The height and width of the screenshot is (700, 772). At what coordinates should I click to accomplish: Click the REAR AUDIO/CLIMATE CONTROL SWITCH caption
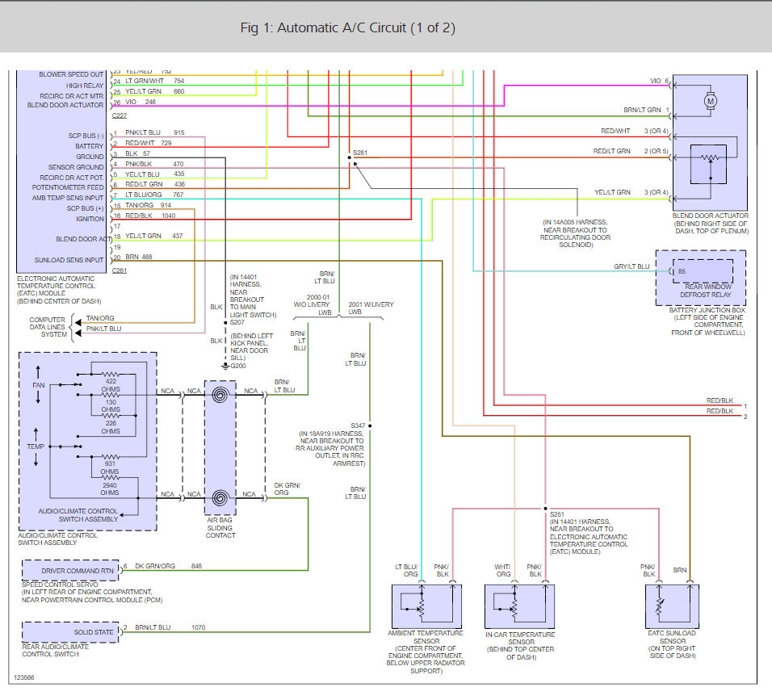(x=55, y=650)
